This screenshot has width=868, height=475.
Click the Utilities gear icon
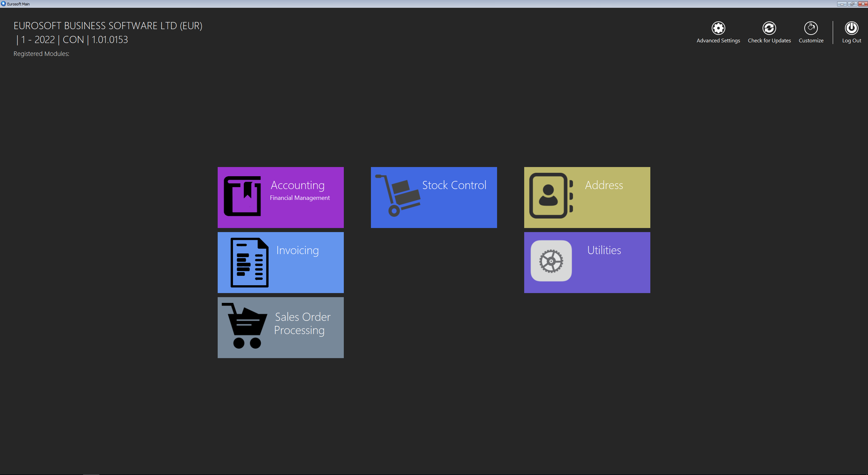point(551,261)
